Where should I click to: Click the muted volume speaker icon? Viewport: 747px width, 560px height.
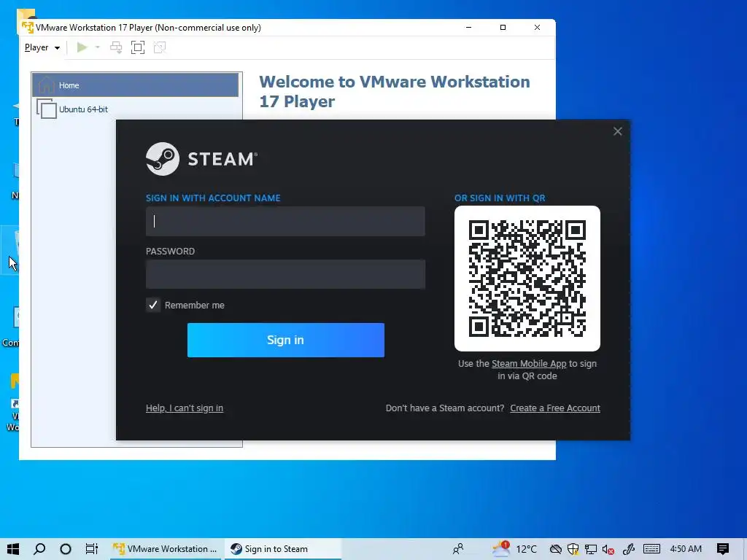(x=608, y=549)
